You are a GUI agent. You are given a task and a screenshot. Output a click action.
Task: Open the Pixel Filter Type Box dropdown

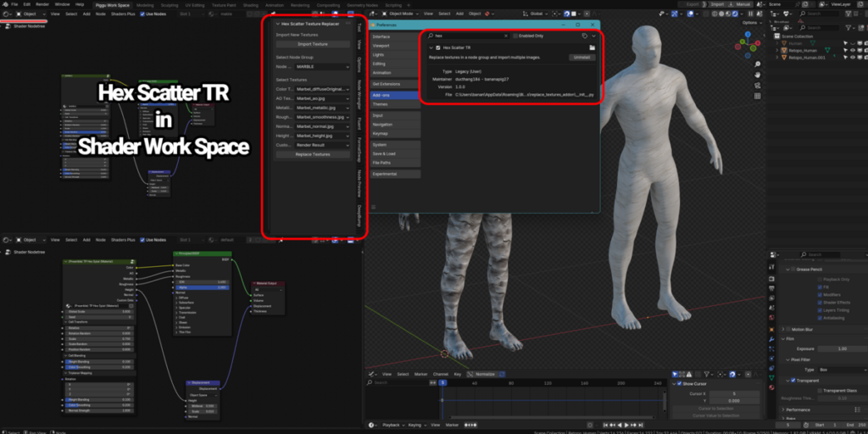point(843,370)
